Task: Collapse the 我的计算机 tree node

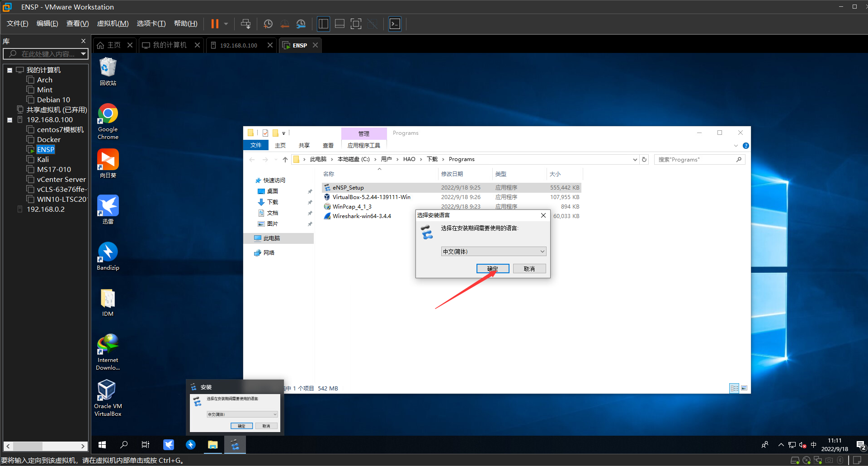Action: [9, 70]
